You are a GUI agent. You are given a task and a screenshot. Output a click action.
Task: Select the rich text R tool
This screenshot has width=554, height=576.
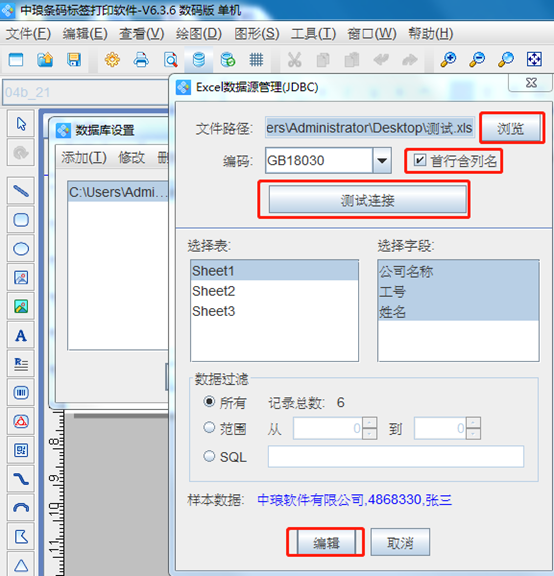click(21, 364)
